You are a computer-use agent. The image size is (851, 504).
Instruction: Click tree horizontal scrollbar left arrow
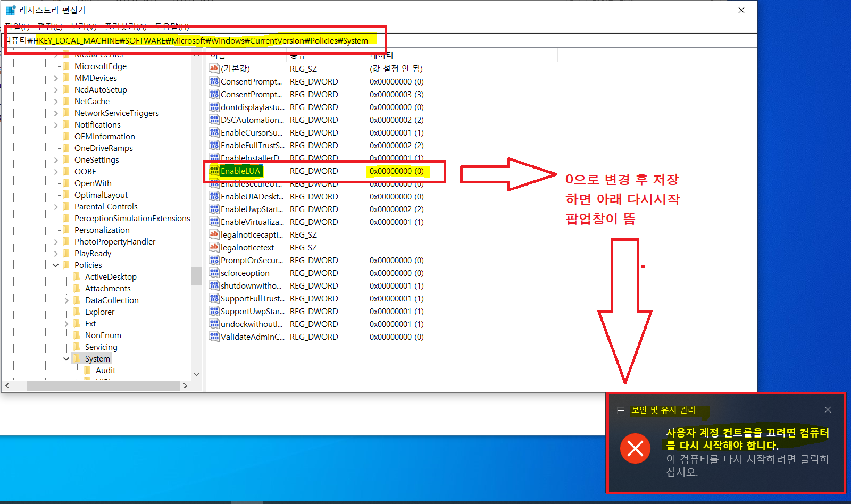(7, 385)
